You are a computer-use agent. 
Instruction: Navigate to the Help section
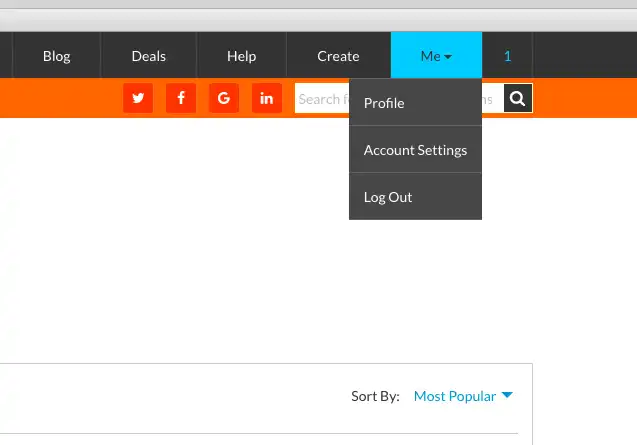pos(241,56)
